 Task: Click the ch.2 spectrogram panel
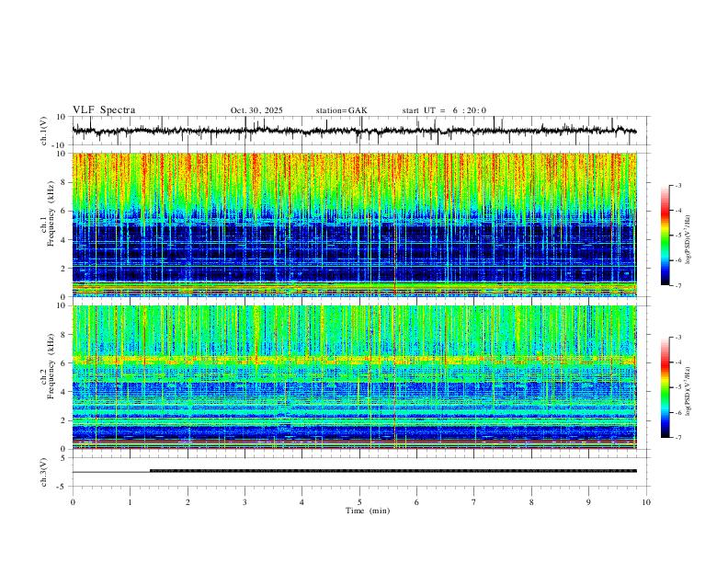pos(354,377)
